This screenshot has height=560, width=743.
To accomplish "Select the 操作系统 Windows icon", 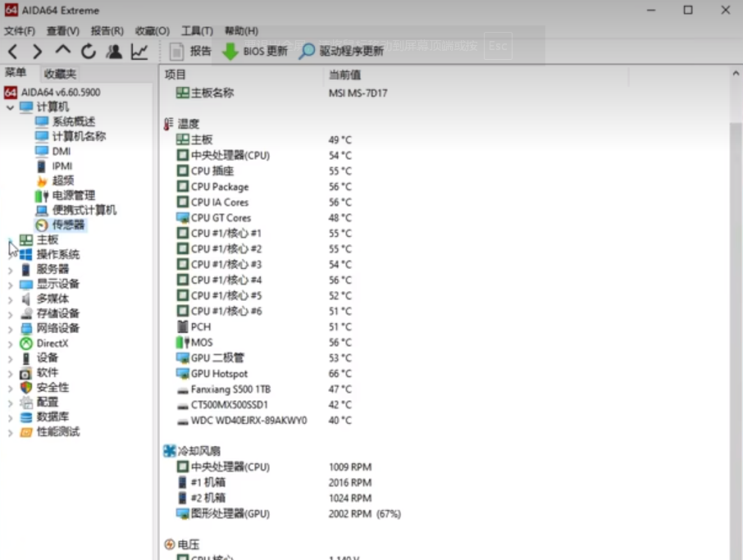I will [x=26, y=255].
